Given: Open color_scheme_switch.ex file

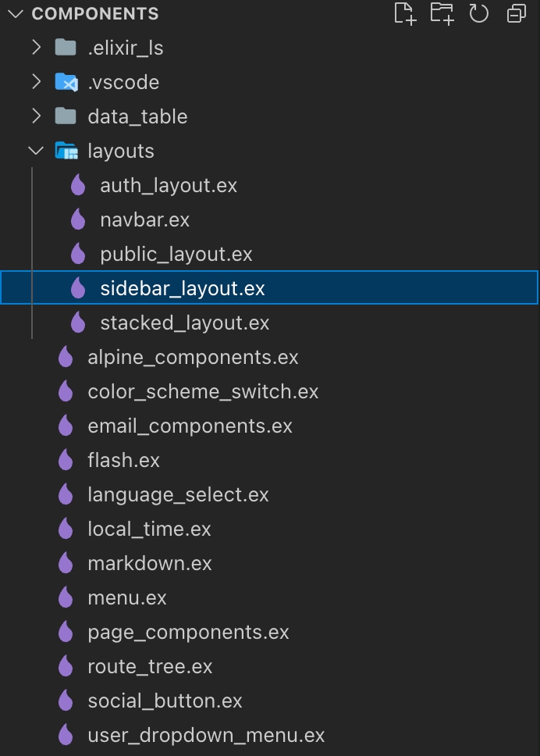Looking at the screenshot, I should (203, 391).
